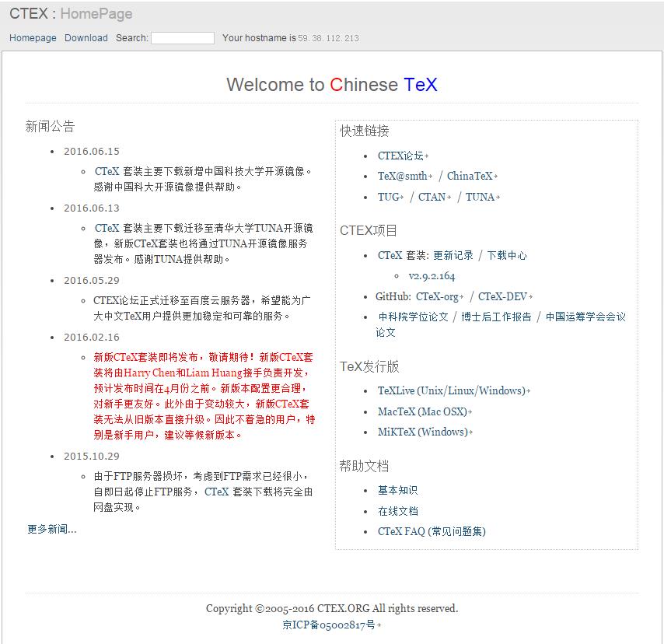
Task: Open the TUNA mirror link
Action: point(483,197)
